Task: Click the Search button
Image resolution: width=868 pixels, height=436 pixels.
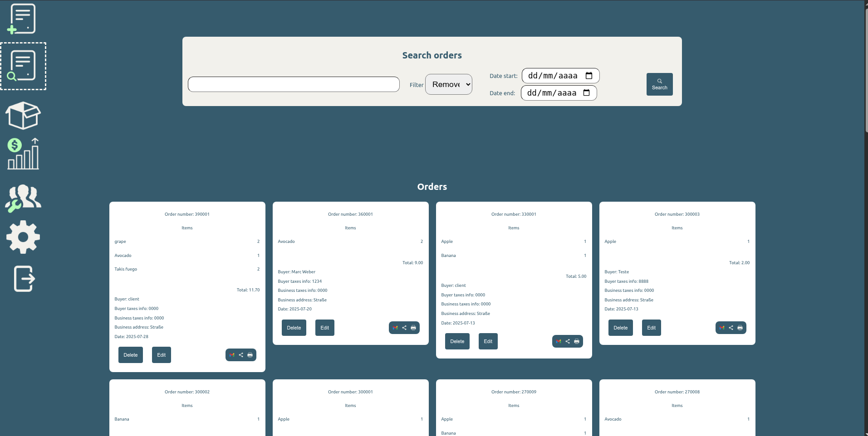Action: click(x=659, y=84)
